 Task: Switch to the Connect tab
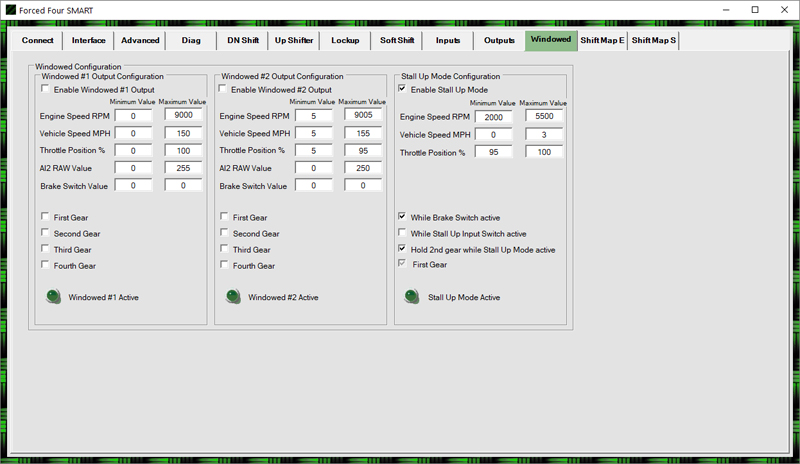(x=38, y=41)
